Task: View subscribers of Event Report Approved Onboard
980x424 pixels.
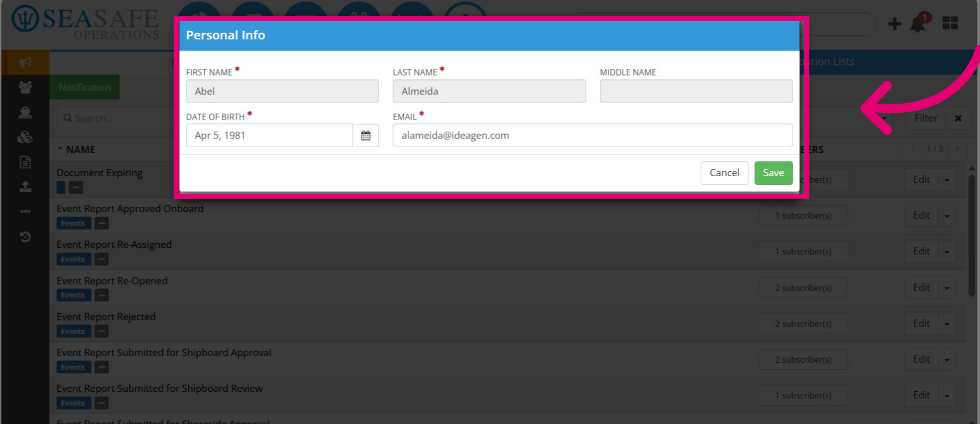Action: (803, 216)
